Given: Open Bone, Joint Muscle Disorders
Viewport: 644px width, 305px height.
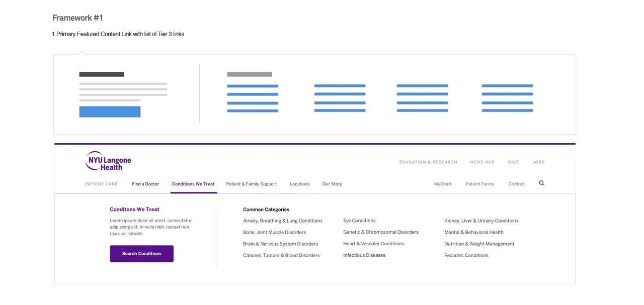Looking at the screenshot, I should tap(274, 232).
